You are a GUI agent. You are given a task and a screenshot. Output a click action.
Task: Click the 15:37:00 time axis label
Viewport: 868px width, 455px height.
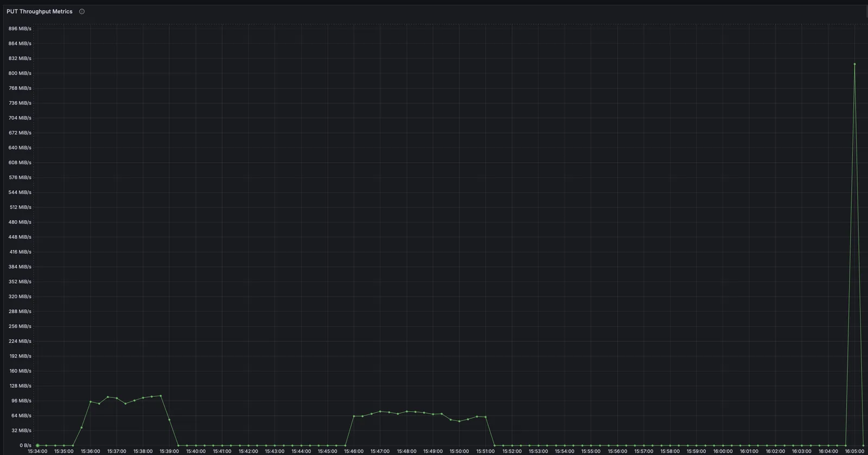click(x=117, y=451)
